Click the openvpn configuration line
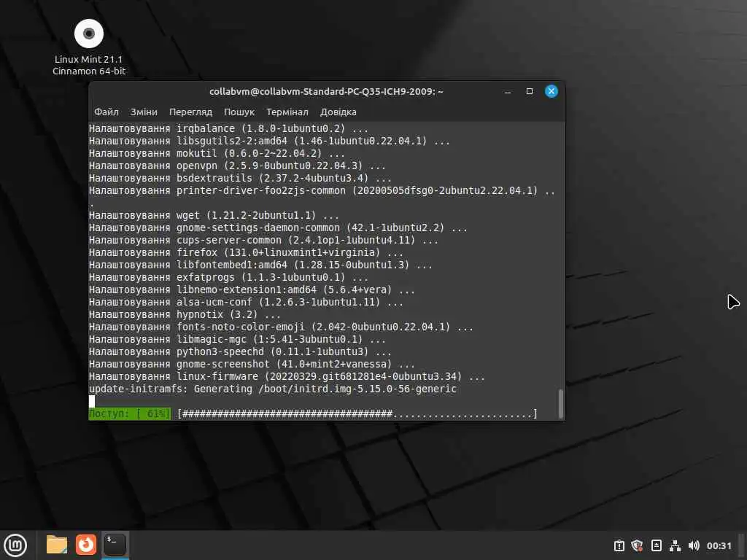Viewport: 747px width, 560px height. click(x=237, y=166)
